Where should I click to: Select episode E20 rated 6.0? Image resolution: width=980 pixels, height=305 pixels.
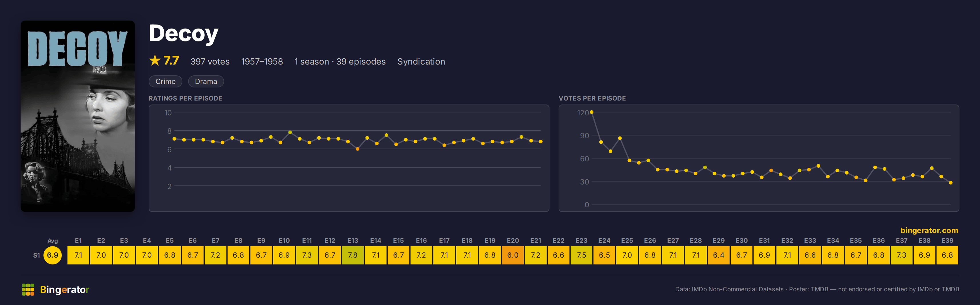513,255
